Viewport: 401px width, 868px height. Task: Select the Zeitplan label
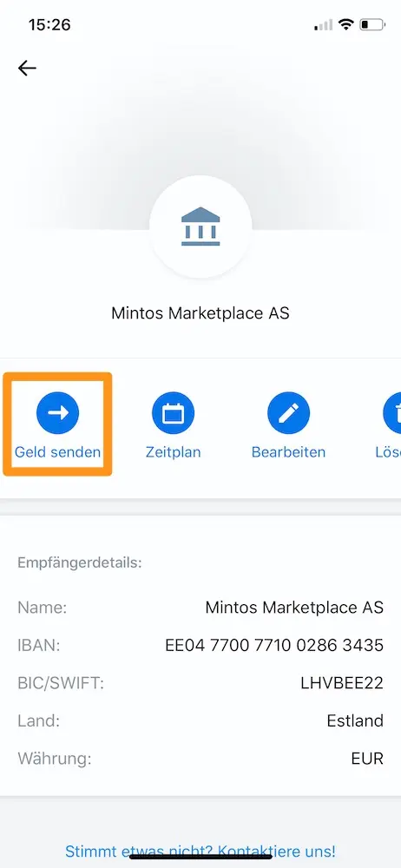click(x=173, y=452)
